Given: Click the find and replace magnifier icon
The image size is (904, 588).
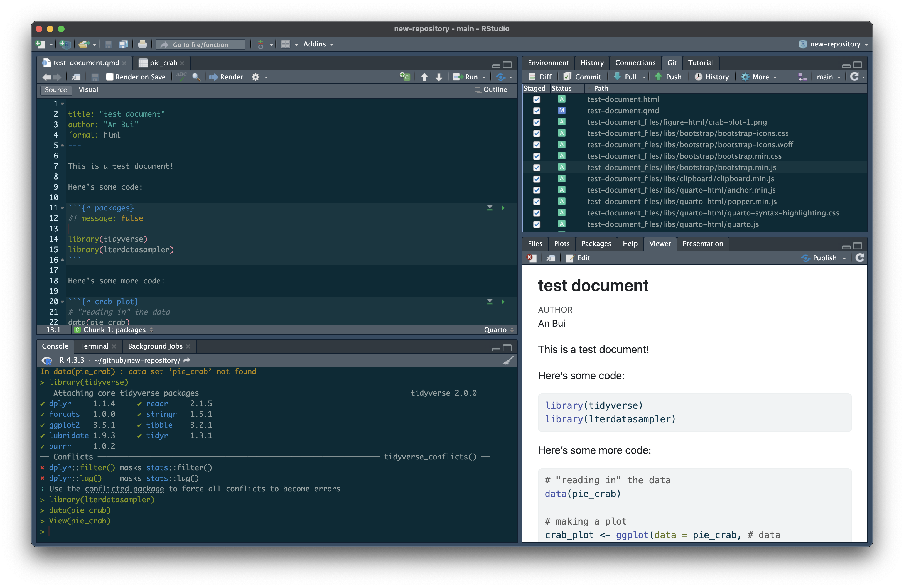Looking at the screenshot, I should point(196,77).
